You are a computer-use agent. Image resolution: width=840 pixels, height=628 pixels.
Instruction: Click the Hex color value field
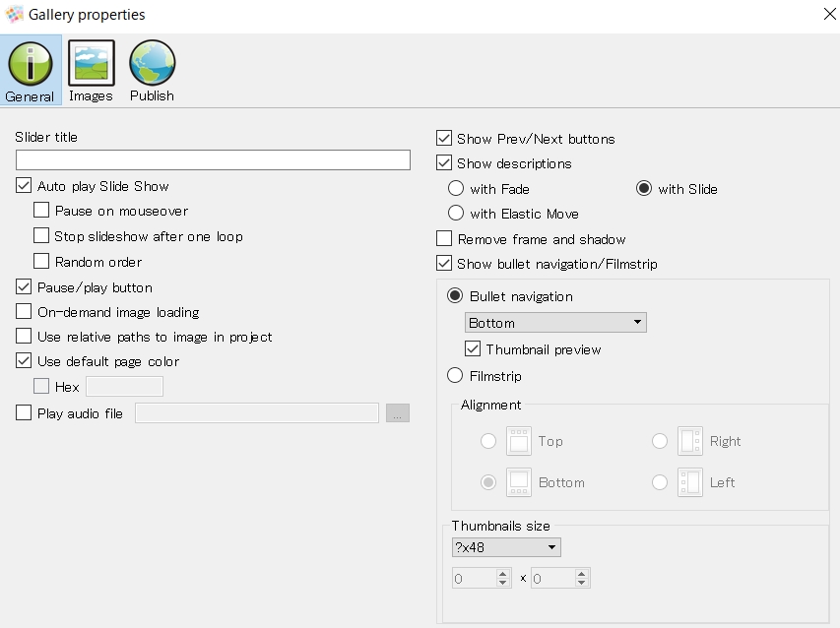(124, 386)
